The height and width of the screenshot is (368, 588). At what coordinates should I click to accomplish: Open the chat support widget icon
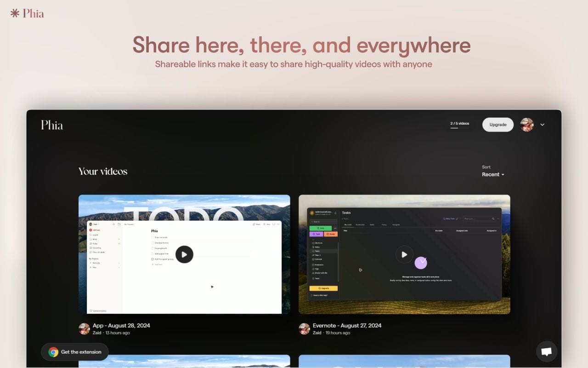[x=547, y=352]
